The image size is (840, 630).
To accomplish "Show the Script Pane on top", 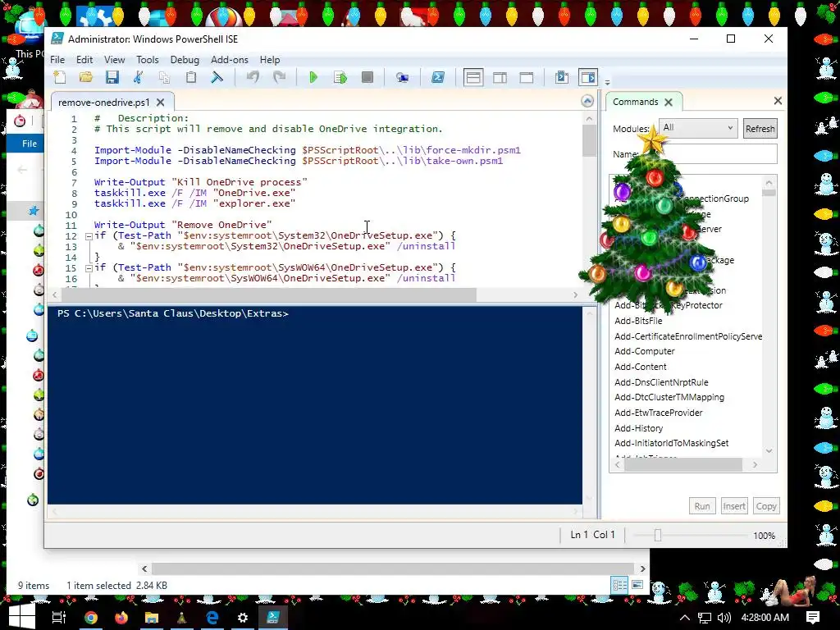I will [473, 78].
